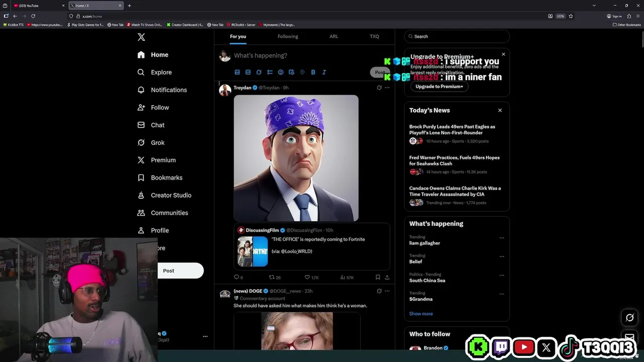Reply to the Troydan post
The width and height of the screenshot is (644, 362).
[x=238, y=278]
